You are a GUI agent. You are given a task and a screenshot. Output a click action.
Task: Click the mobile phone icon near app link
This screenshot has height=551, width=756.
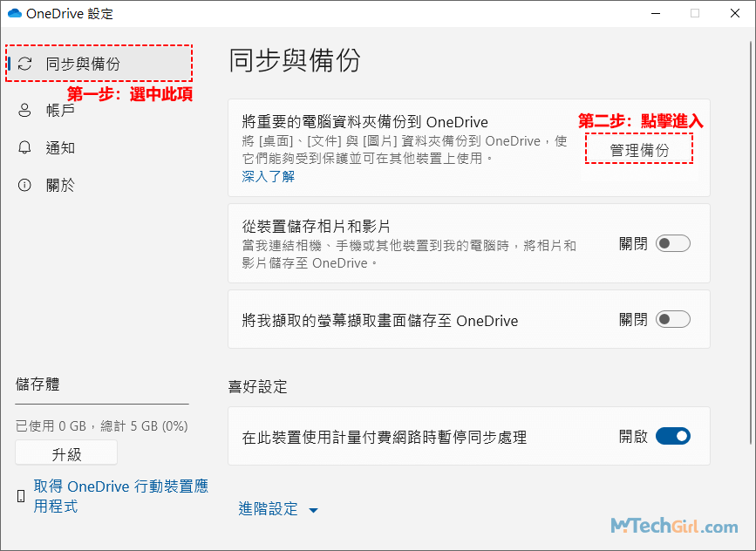[x=21, y=496]
